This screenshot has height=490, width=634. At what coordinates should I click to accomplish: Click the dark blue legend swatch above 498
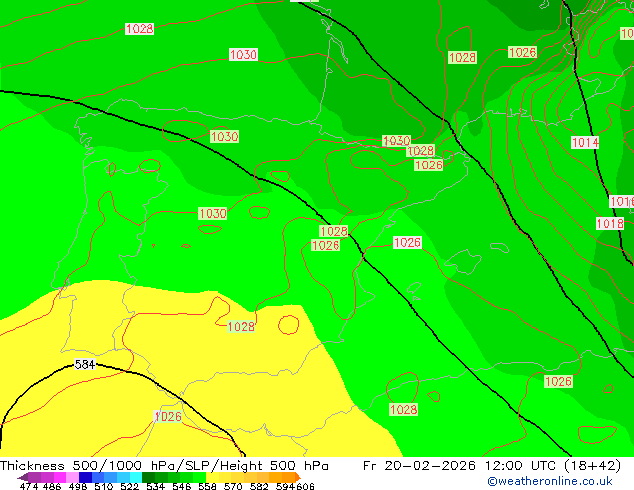pyautogui.click(x=85, y=477)
